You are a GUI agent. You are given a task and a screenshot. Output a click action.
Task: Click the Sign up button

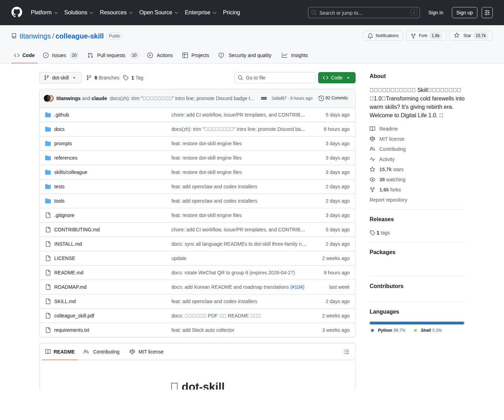point(464,13)
